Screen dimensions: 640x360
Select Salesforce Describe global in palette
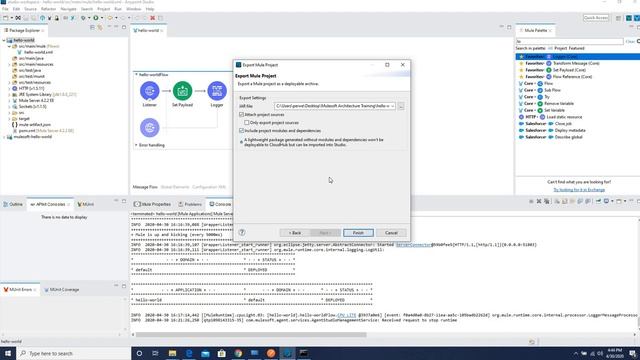click(x=568, y=137)
